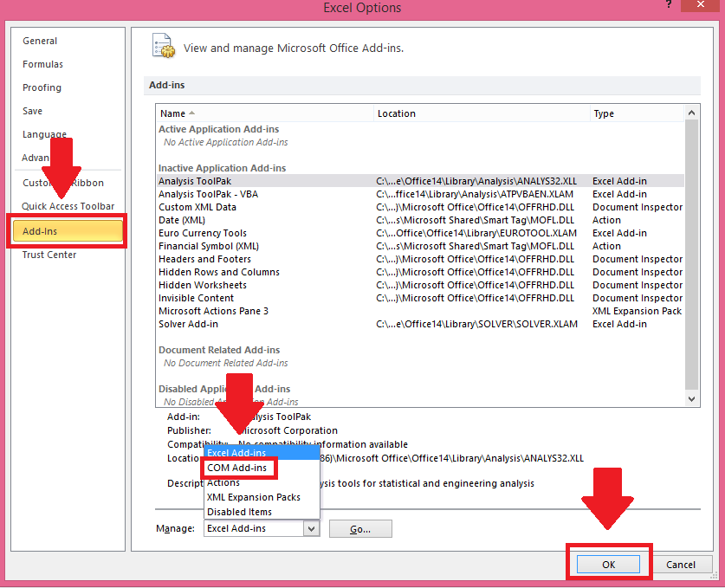Image resolution: width=725 pixels, height=588 pixels.
Task: Choose Excel Add-ins in dropdown list
Action: [x=262, y=453]
